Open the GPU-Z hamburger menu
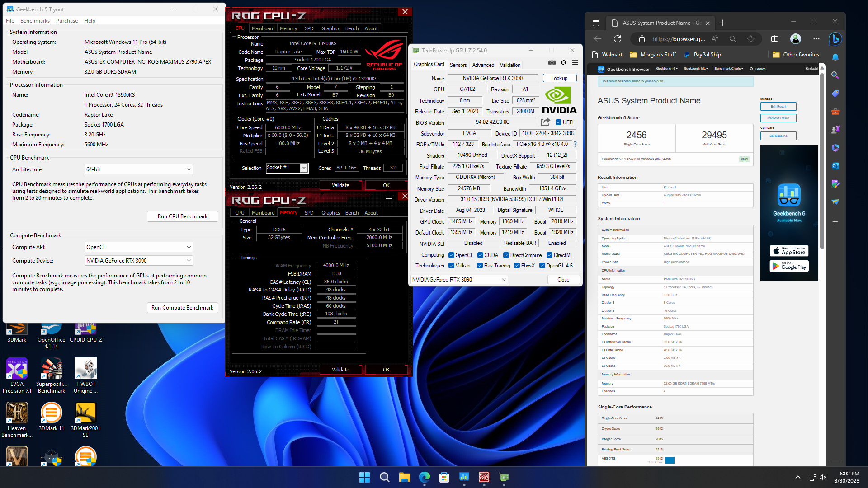The height and width of the screenshot is (488, 868). 575,63
